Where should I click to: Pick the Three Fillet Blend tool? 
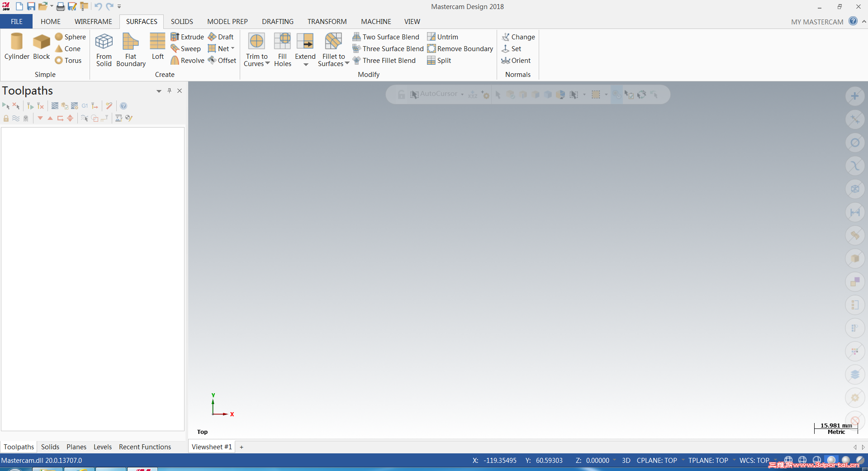click(384, 60)
